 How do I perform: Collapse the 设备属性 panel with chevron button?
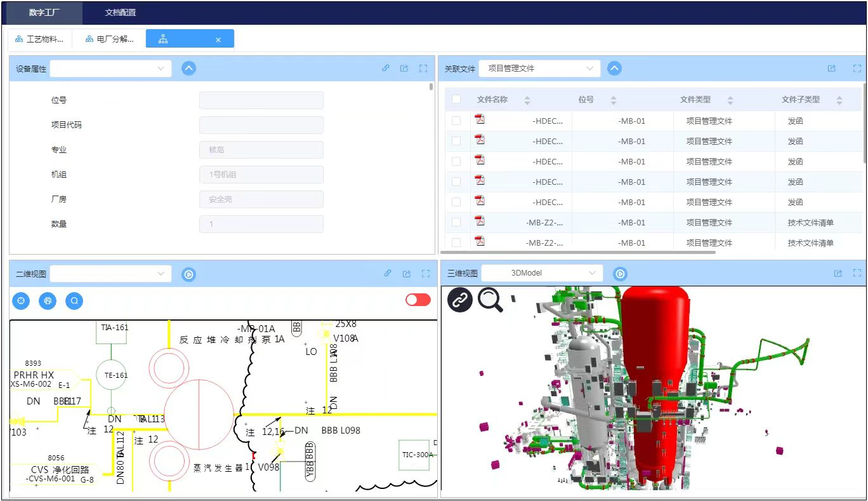pos(188,69)
